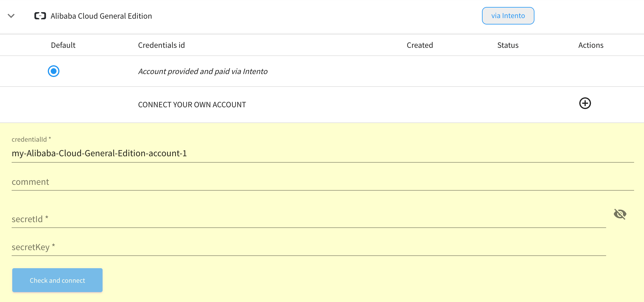This screenshot has width=644, height=302.
Task: Click the CONNECT YOUR OWN ACCOUNT label
Action: pyautogui.click(x=192, y=105)
